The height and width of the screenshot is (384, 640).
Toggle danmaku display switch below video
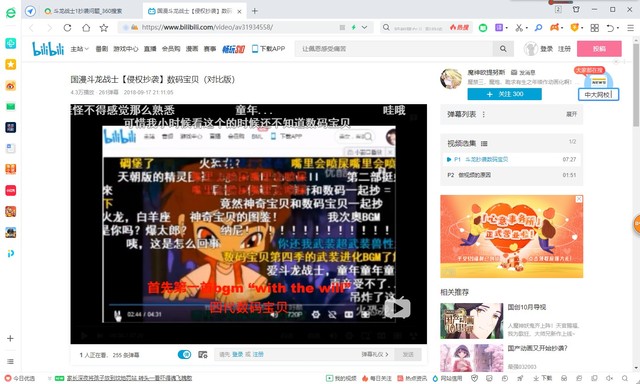(184, 355)
